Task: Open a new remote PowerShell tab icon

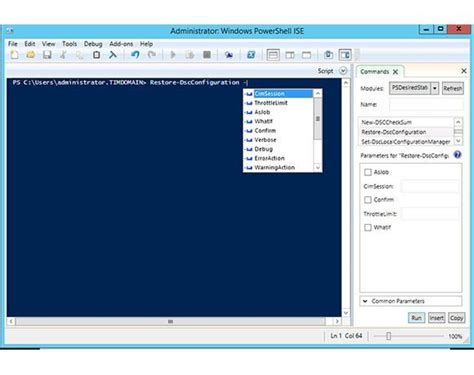Action: (x=229, y=55)
